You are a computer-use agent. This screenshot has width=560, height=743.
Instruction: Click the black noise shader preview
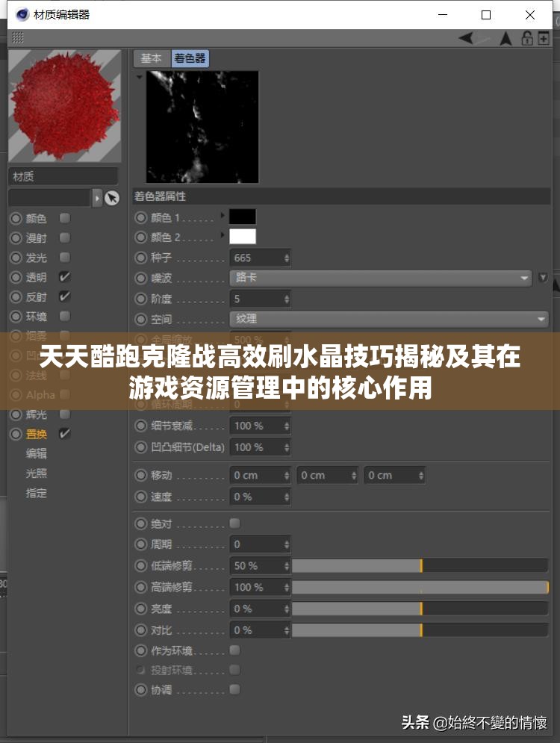tap(202, 127)
